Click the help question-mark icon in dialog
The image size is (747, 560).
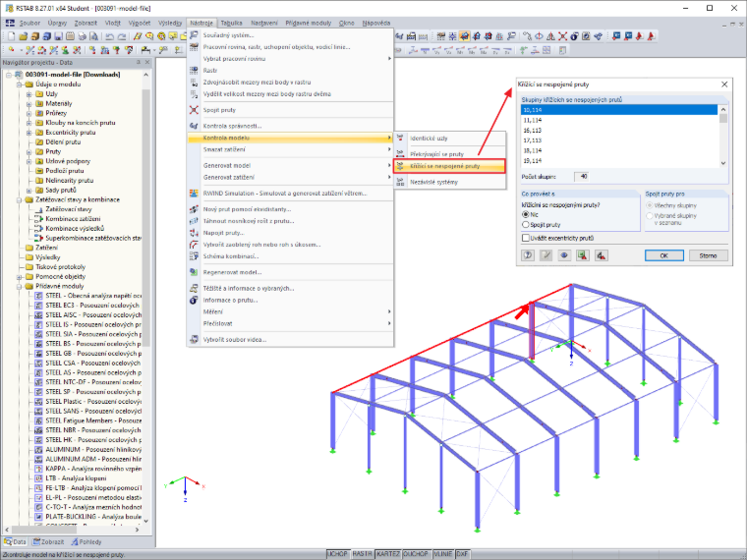[x=528, y=255]
